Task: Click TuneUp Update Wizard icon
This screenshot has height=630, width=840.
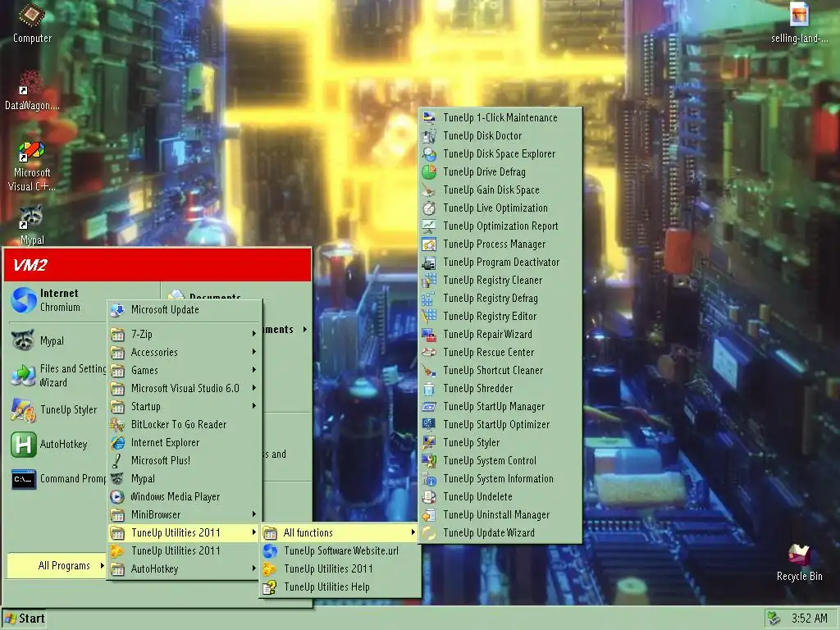Action: [x=429, y=533]
